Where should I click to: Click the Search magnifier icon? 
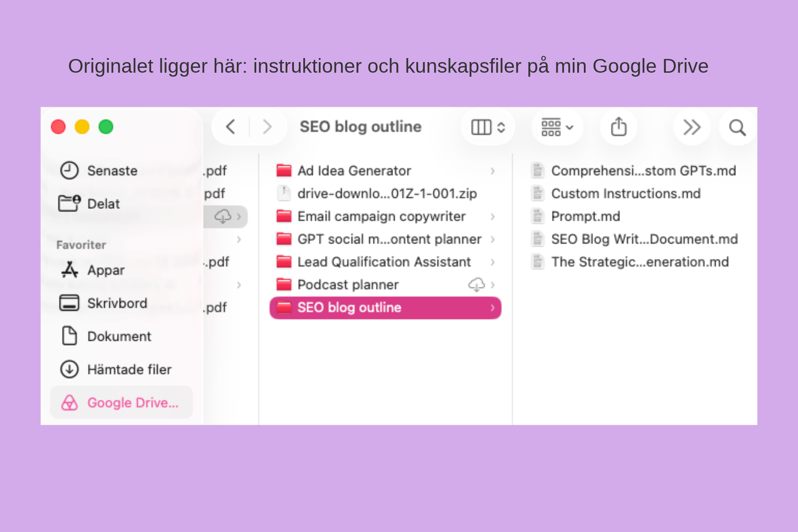coord(737,128)
